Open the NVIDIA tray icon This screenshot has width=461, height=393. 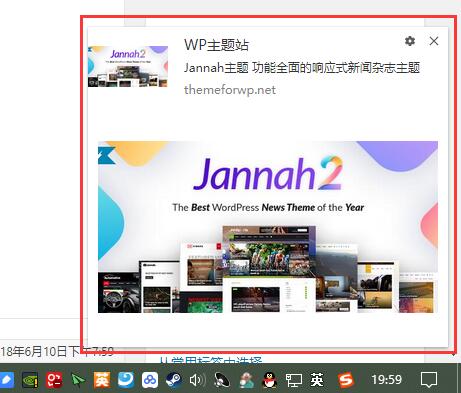click(30, 380)
